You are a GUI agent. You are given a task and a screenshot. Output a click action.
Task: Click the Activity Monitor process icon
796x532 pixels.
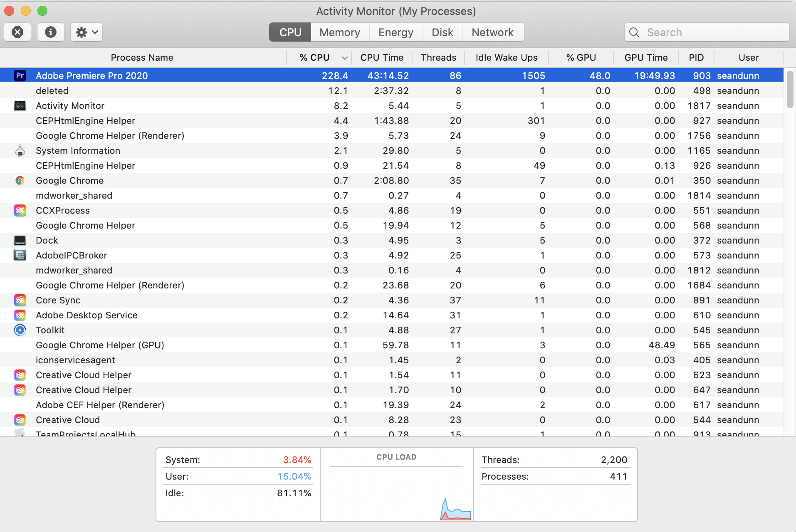[20, 106]
